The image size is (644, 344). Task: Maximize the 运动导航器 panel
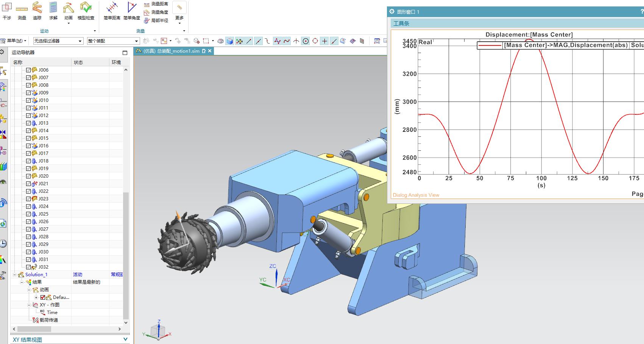point(125,53)
